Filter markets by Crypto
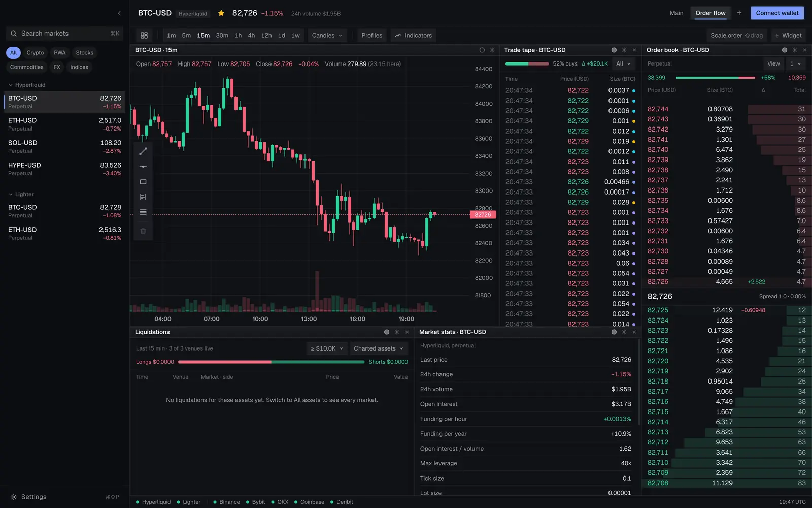812x508 pixels. [35, 53]
